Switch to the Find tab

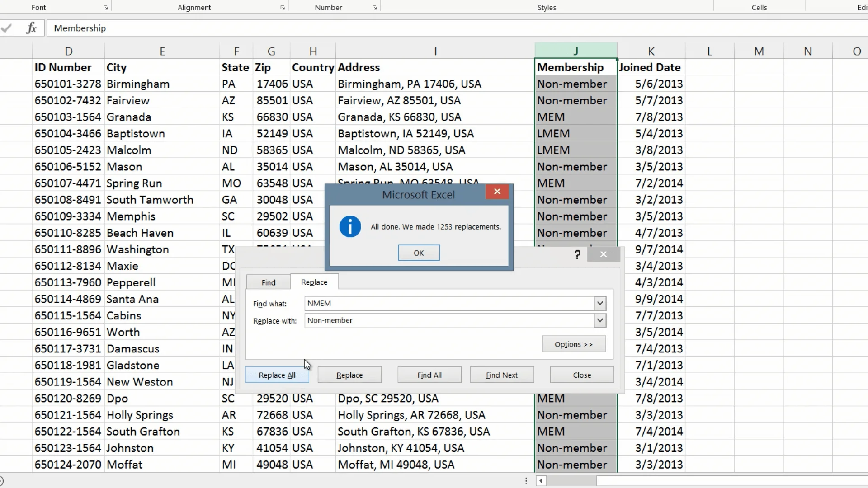(269, 282)
